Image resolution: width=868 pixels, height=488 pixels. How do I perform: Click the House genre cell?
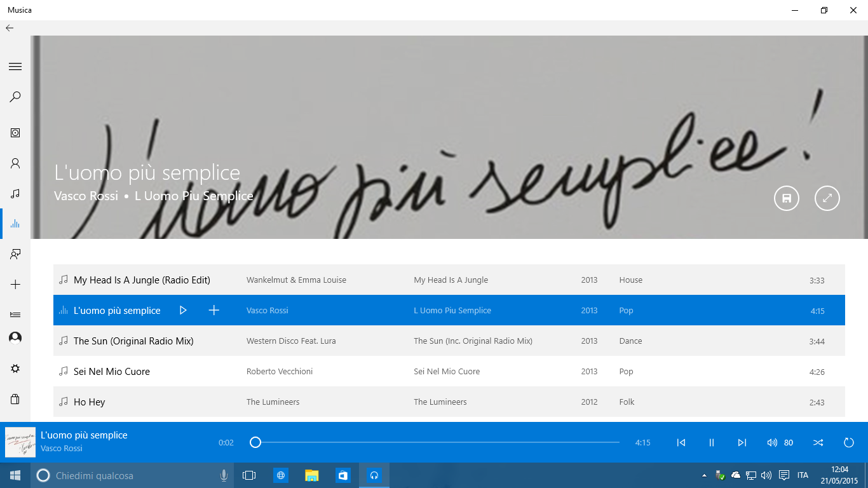tap(631, 280)
